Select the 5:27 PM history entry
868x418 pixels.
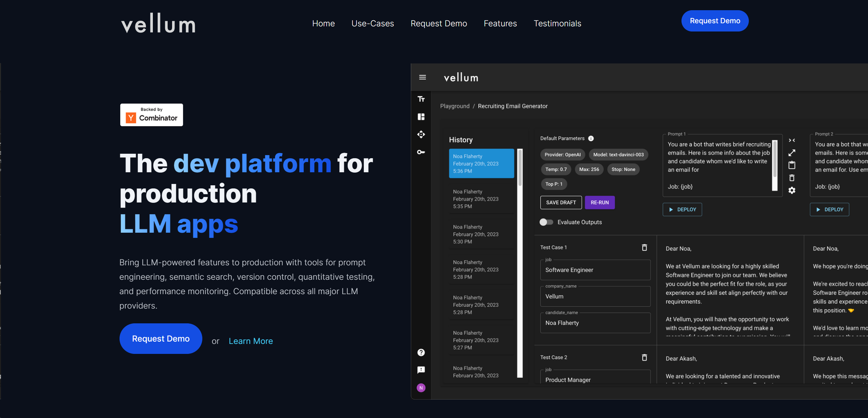481,340
